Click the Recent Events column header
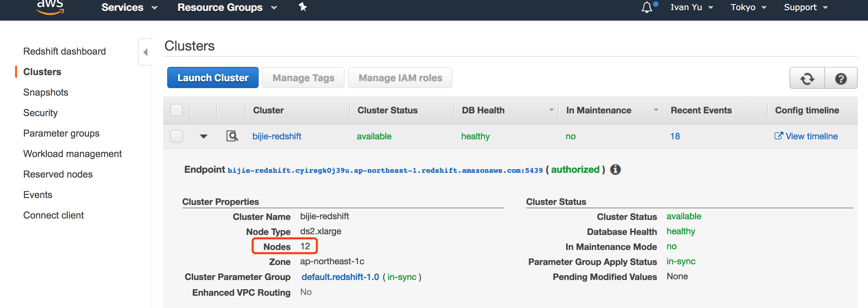Viewport: 868px width, 308px height. point(701,110)
